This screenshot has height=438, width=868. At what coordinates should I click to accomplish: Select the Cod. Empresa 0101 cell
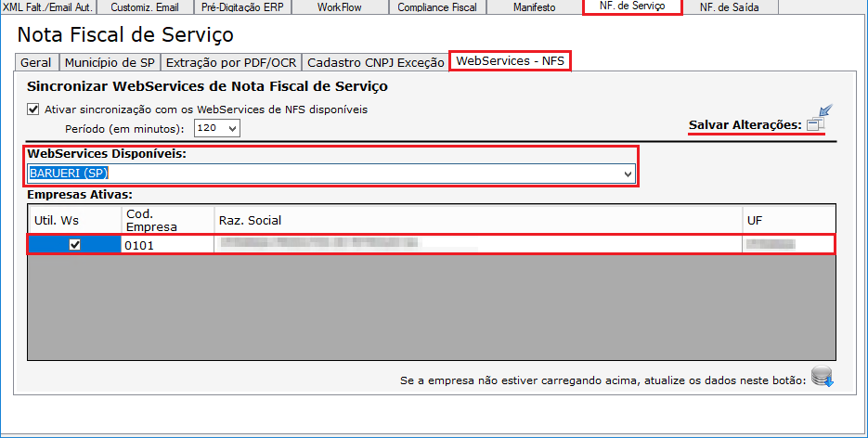pos(167,245)
